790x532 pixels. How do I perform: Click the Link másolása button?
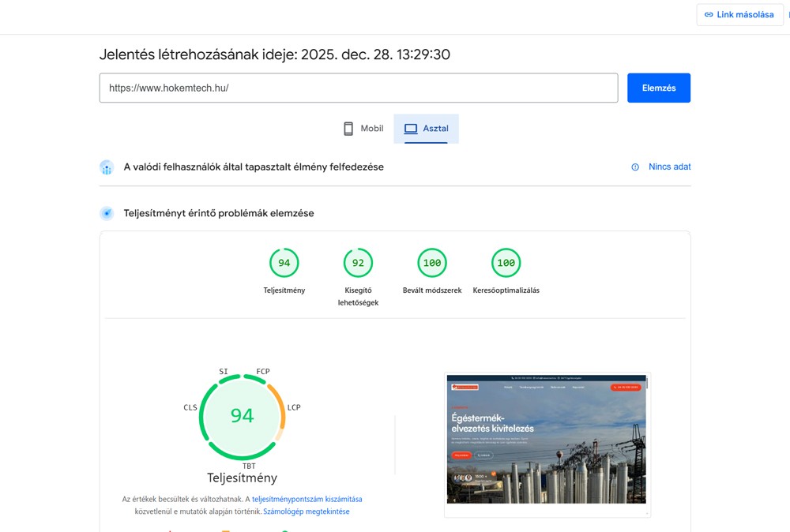(x=739, y=14)
